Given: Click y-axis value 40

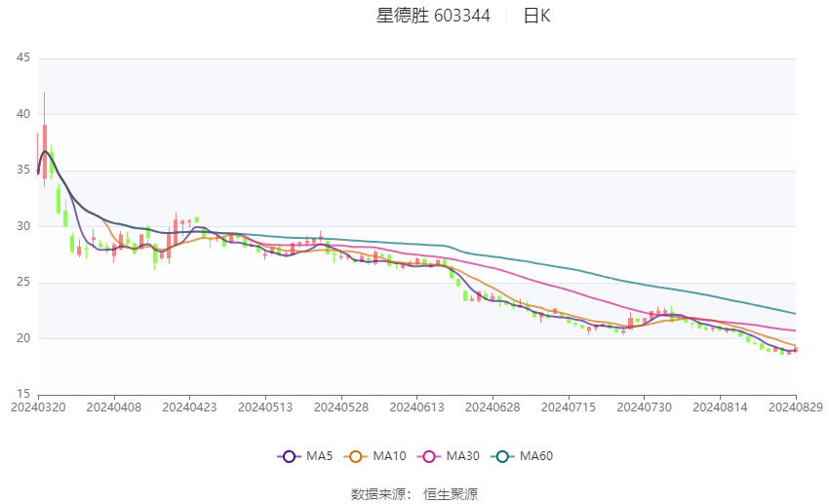Looking at the screenshot, I should [x=23, y=114].
